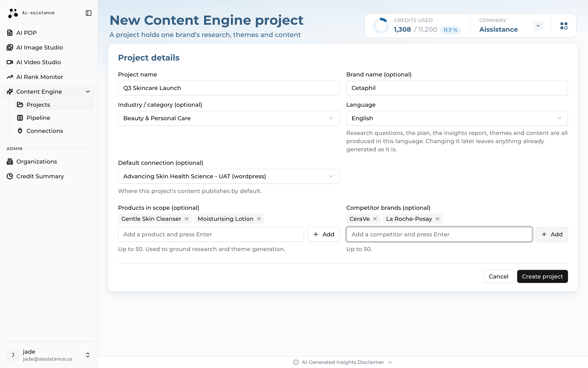
Task: Open the Company selector dropdown
Action: click(x=538, y=26)
